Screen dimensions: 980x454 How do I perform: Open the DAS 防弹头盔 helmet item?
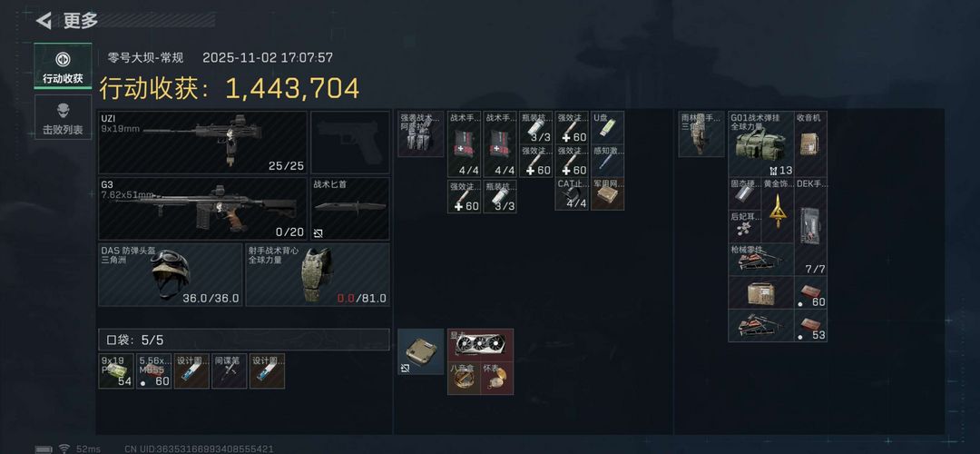click(x=171, y=274)
